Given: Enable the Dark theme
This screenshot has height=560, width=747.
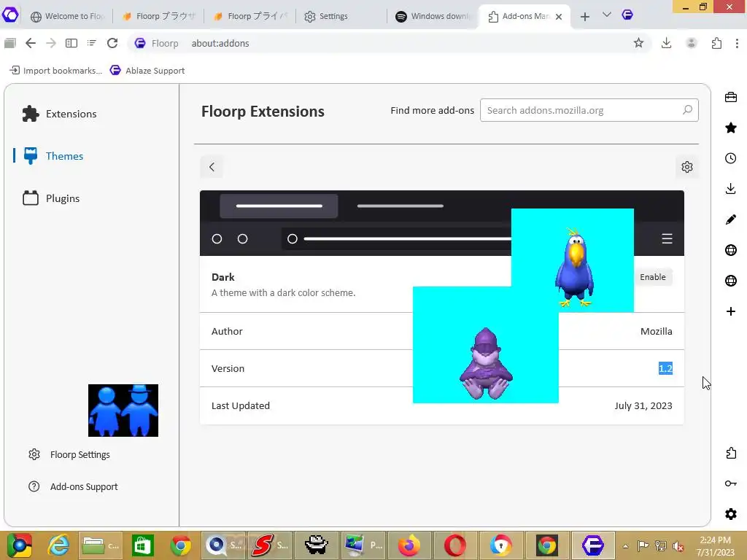Looking at the screenshot, I should click(653, 277).
